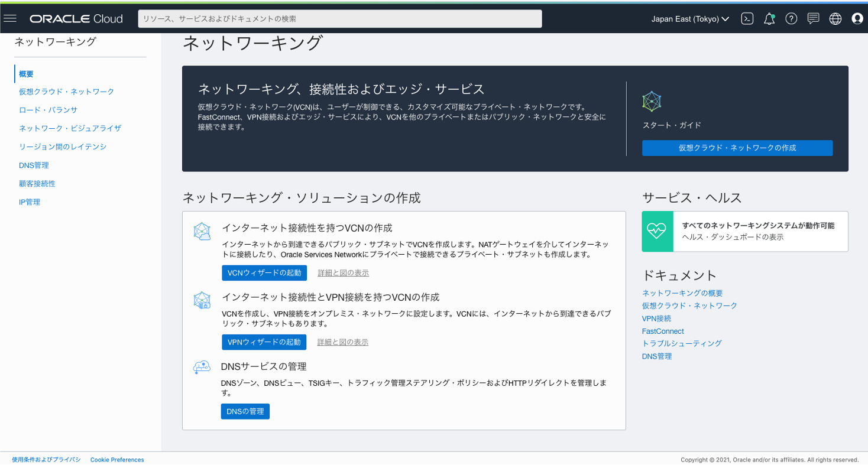Focus the resource search field
The image size is (868, 465).
click(340, 19)
